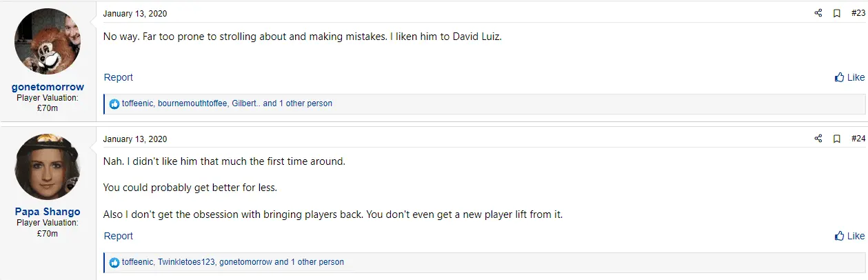Viewport: 868px width, 280px height.
Task: Open Papa Shango's avatar picture
Action: click(x=48, y=167)
